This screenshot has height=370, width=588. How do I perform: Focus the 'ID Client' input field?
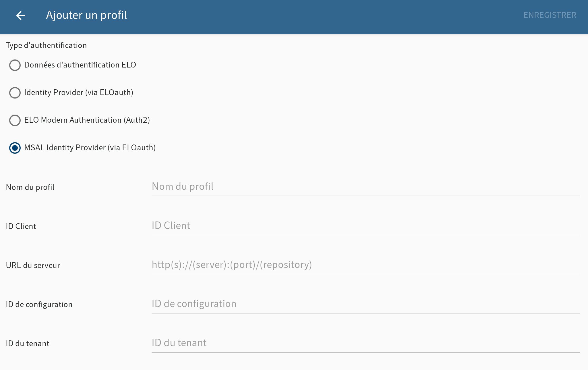(x=287, y=226)
